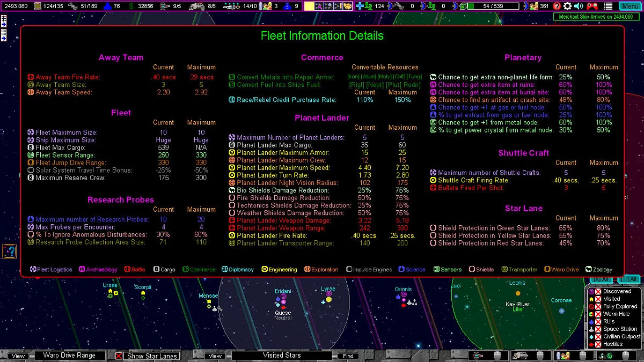Click the Zoology legend entry
This screenshot has height=362, width=644.
[x=599, y=270]
